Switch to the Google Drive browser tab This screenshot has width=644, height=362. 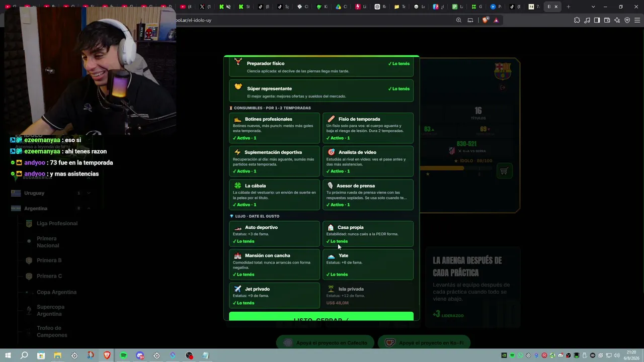(341, 7)
